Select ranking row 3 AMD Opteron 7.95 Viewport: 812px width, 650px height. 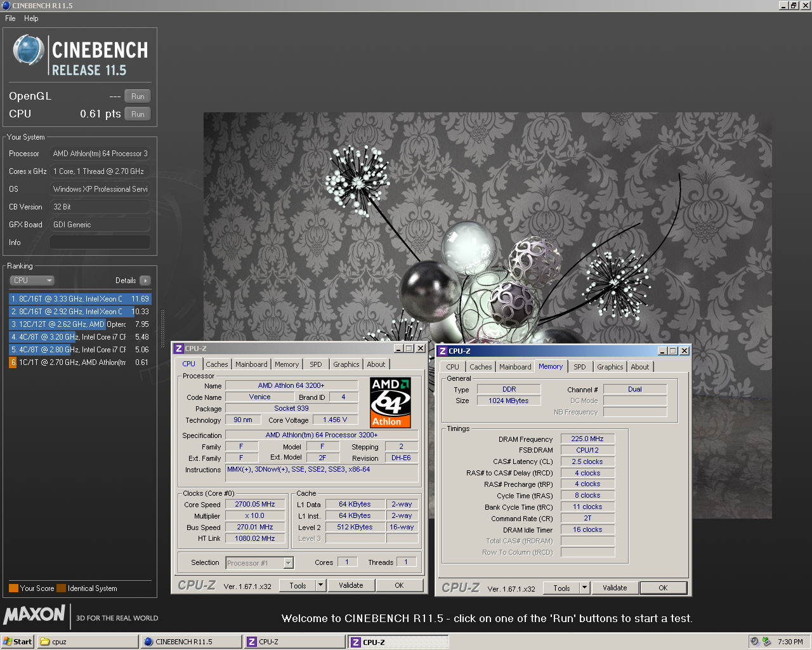click(x=80, y=324)
